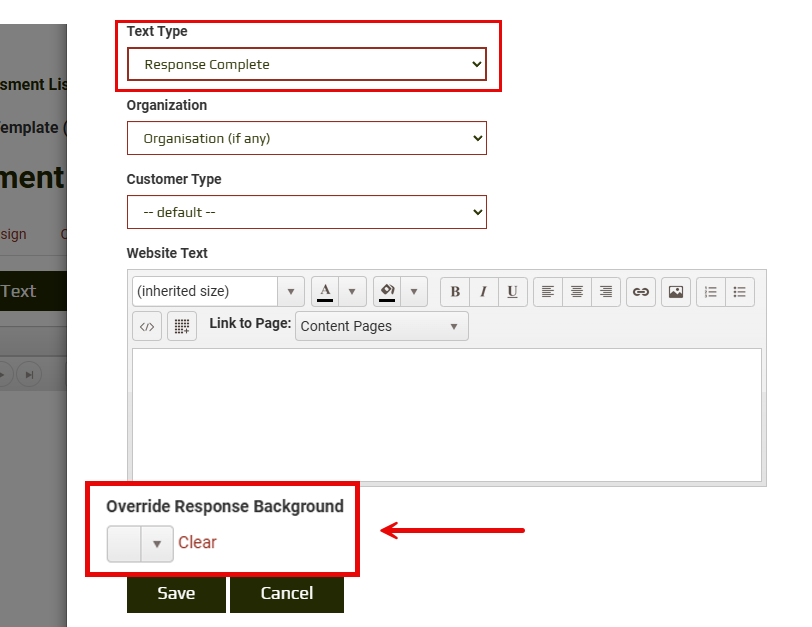812x627 pixels.
Task: Expand the Organization dropdown
Action: click(306, 139)
